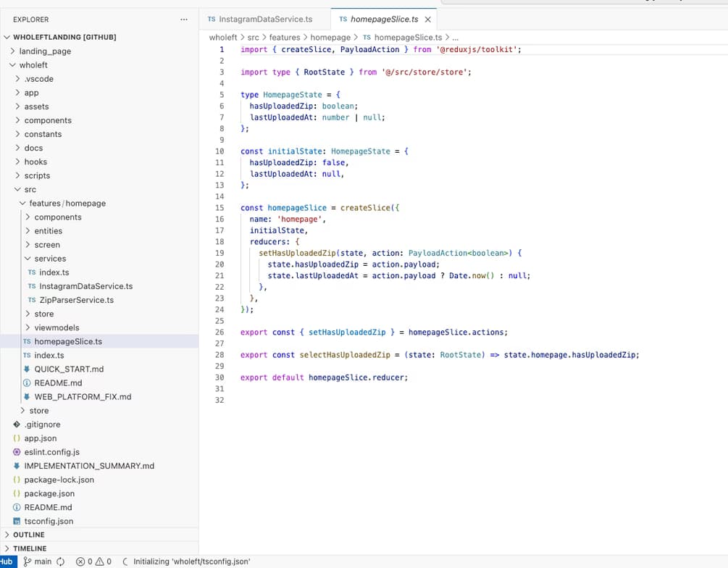Open package-lock.json file
Screen dimensions: 728x568
tap(59, 480)
